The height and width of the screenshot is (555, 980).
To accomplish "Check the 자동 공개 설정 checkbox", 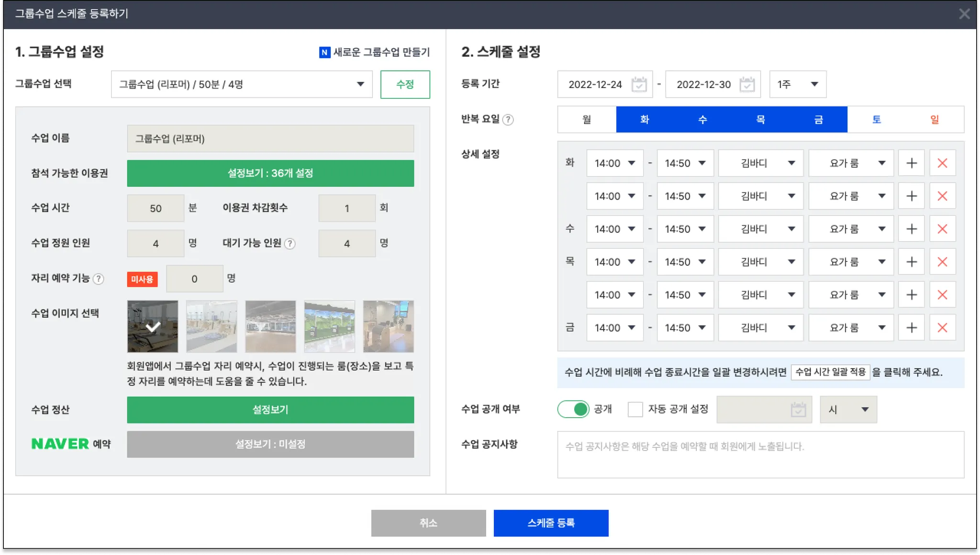I will tap(635, 409).
